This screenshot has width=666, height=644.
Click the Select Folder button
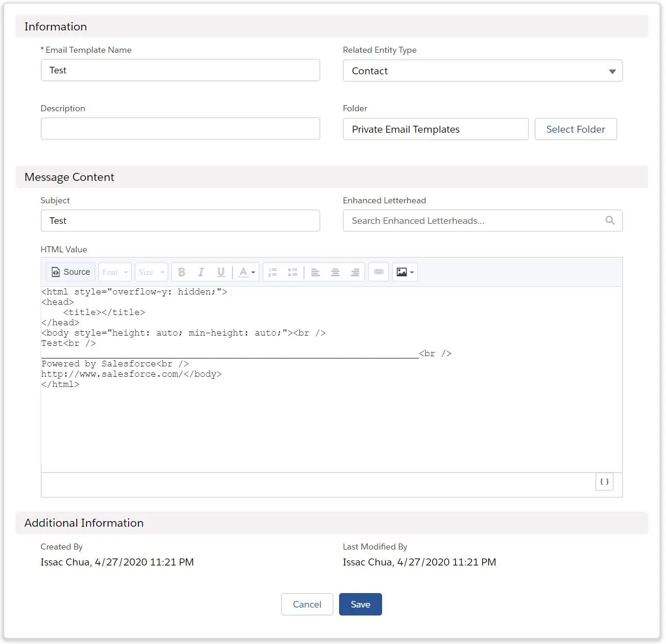click(576, 129)
